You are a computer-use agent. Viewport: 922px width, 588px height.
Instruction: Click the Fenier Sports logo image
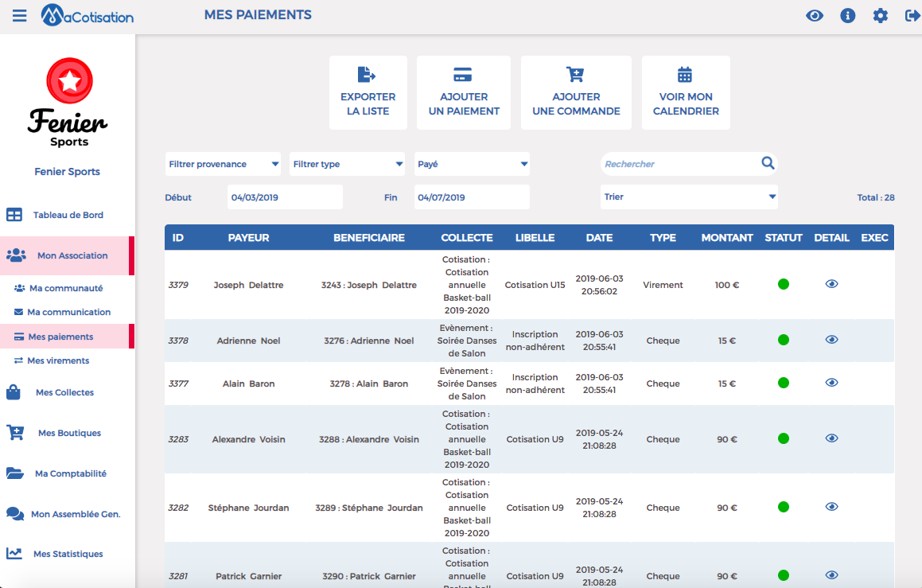(68, 103)
